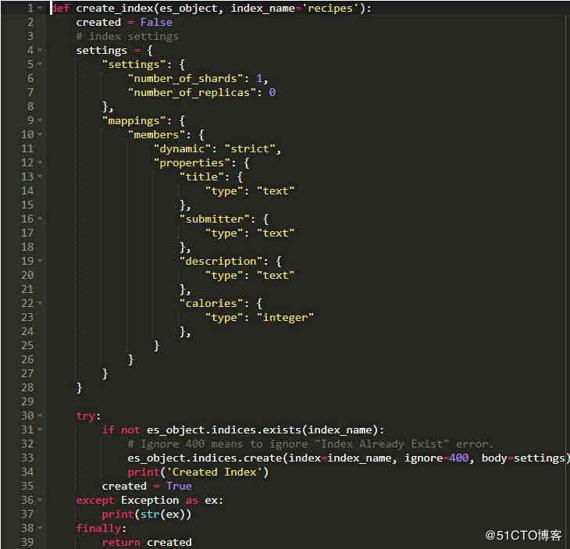The width and height of the screenshot is (570, 549).
Task: Fold the except block on line 36
Action: [x=40, y=500]
